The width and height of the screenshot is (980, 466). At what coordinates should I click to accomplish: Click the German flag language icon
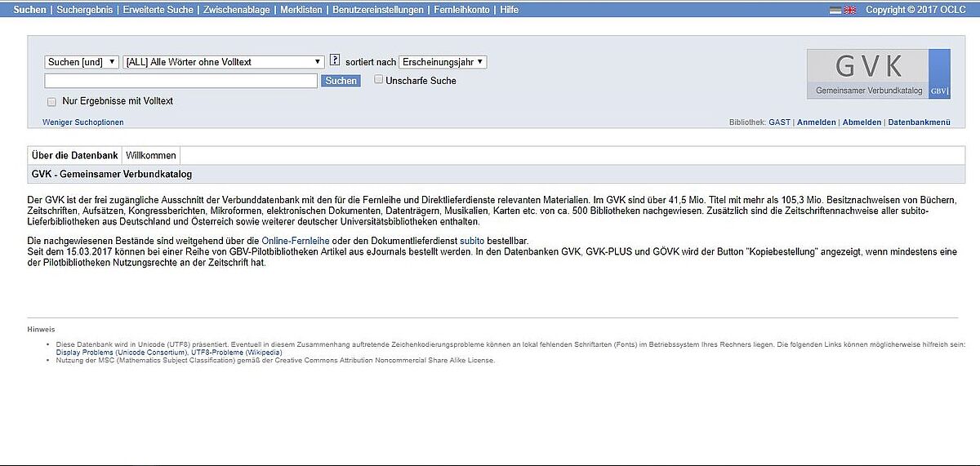835,10
